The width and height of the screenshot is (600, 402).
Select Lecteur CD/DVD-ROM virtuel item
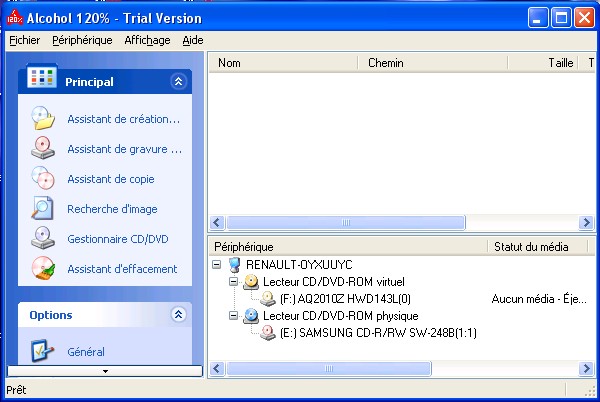click(x=334, y=282)
